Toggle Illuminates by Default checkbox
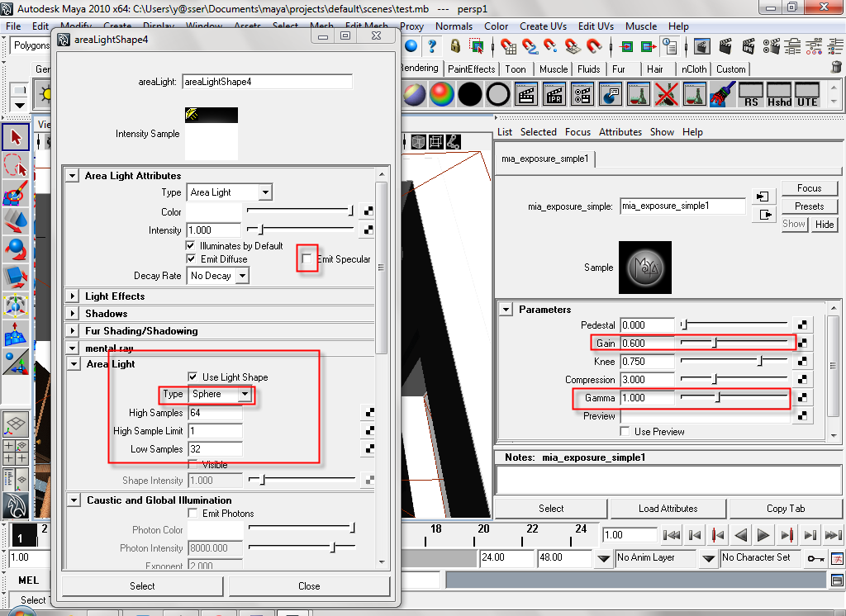846x616 pixels. tap(190, 245)
